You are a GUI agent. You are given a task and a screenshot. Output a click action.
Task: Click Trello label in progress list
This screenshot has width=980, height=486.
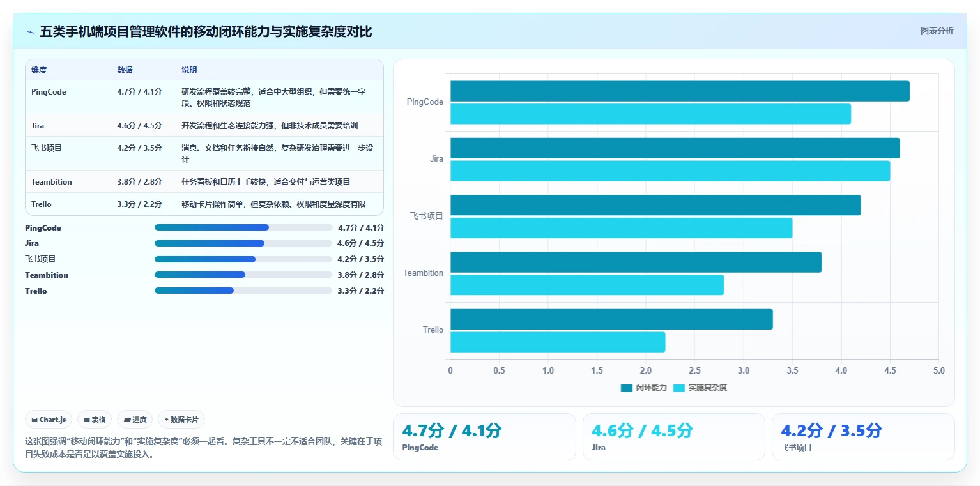click(x=36, y=291)
